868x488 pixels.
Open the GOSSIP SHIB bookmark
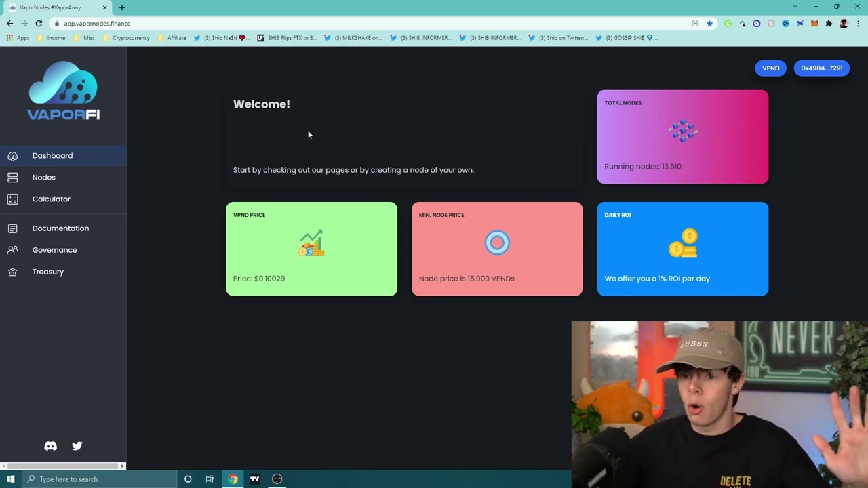(627, 38)
